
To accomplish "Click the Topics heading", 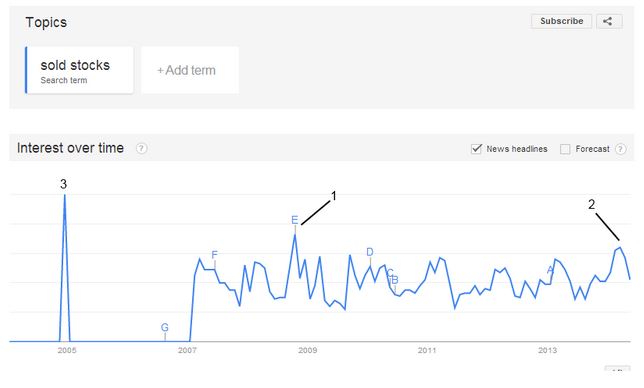I will click(46, 22).
